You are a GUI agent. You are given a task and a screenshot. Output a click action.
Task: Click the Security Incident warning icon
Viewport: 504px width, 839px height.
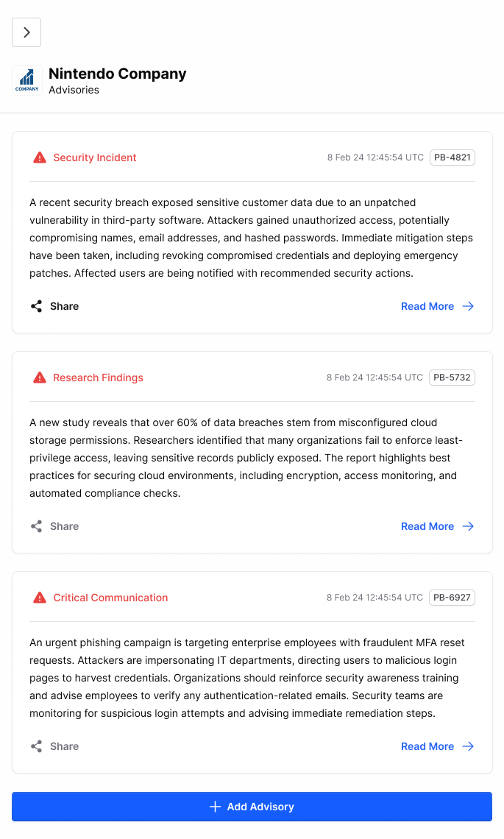click(x=40, y=157)
